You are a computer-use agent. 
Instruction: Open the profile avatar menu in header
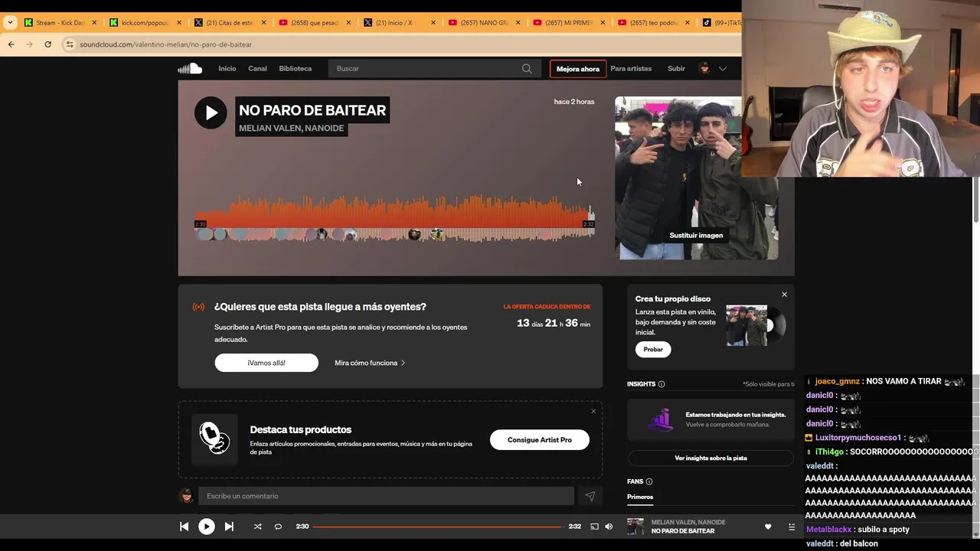[x=705, y=69]
